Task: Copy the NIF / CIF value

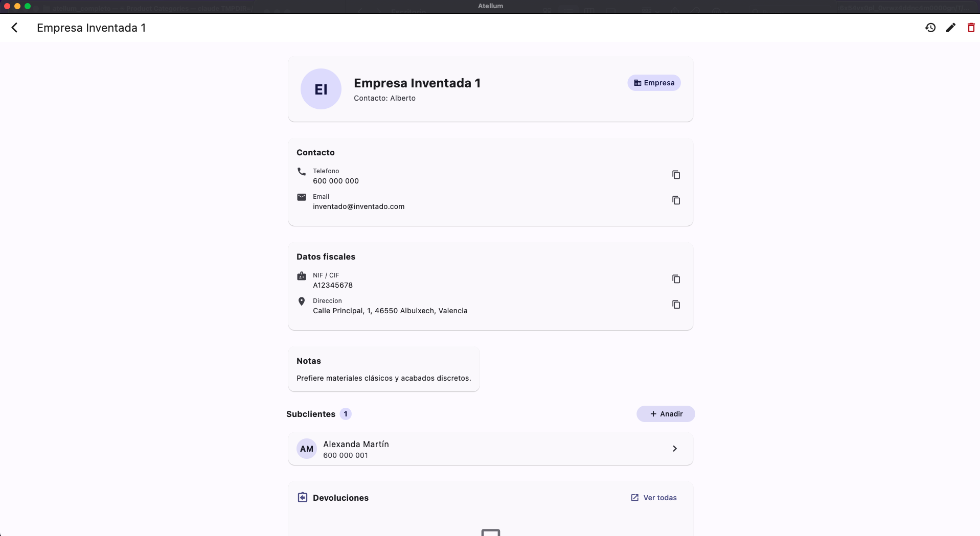Action: (676, 279)
